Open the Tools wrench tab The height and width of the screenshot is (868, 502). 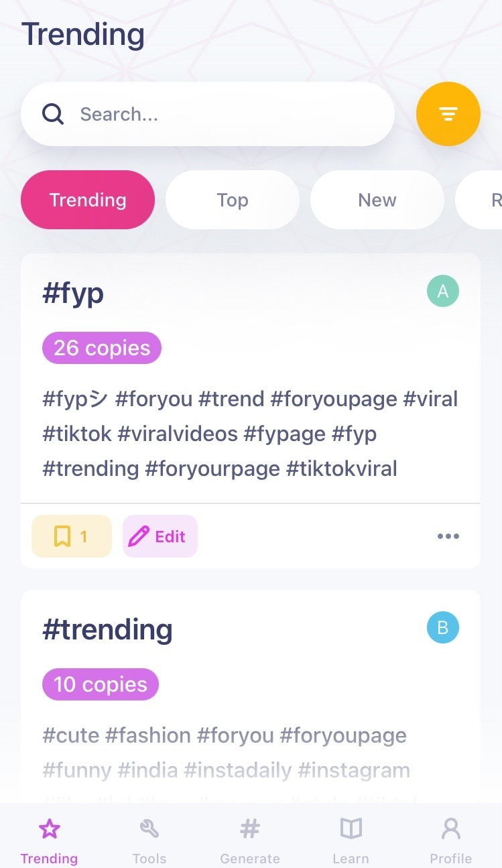click(x=149, y=841)
